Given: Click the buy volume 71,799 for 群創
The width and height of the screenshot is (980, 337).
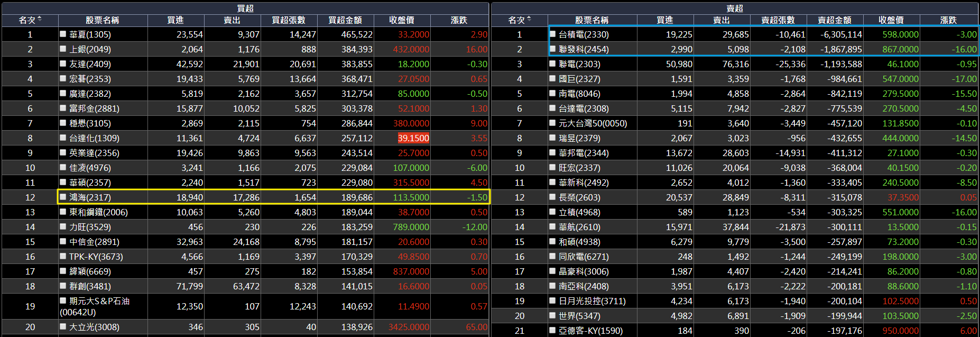Looking at the screenshot, I should [x=190, y=286].
